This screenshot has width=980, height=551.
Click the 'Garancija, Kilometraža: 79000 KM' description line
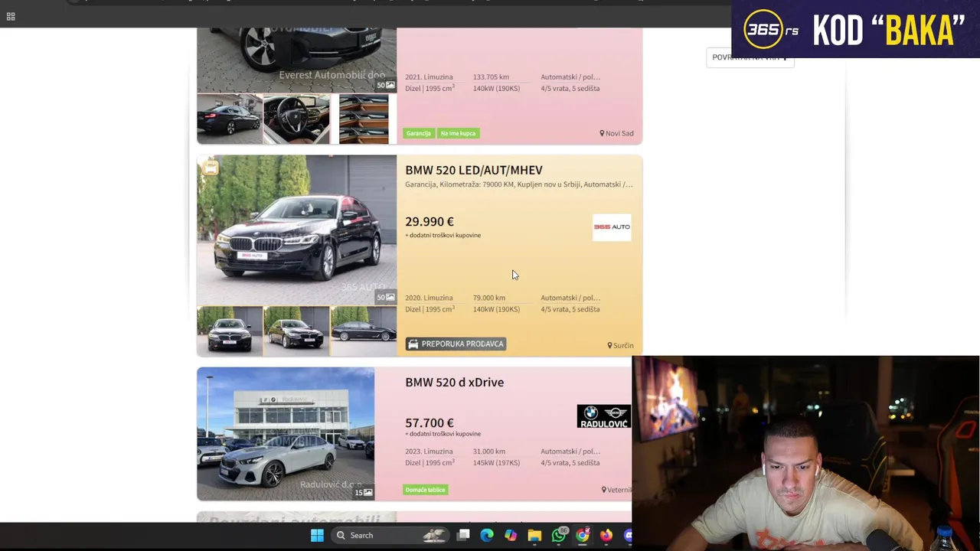(x=518, y=184)
